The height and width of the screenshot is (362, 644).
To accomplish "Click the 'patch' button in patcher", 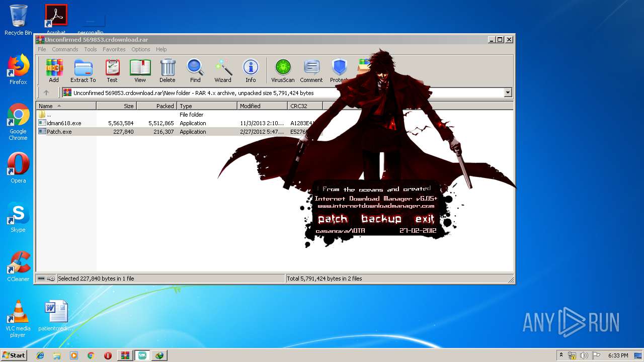I will 333,219.
